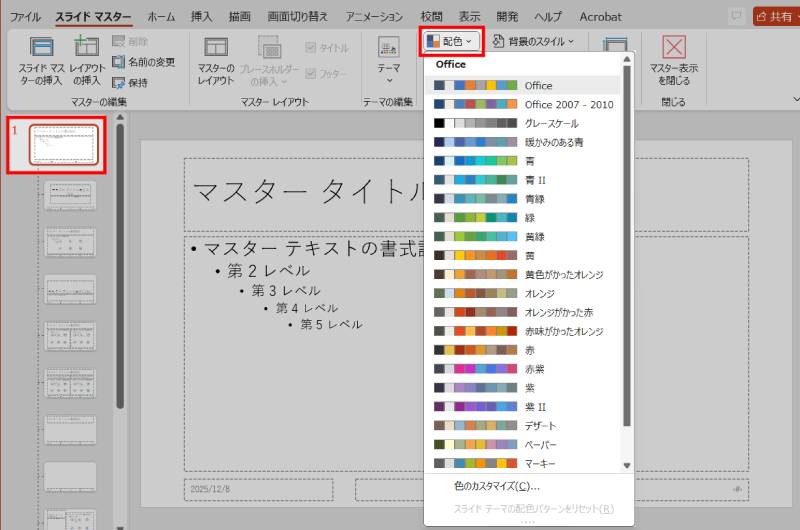Open the Review (校閲) tab

pos(431,17)
